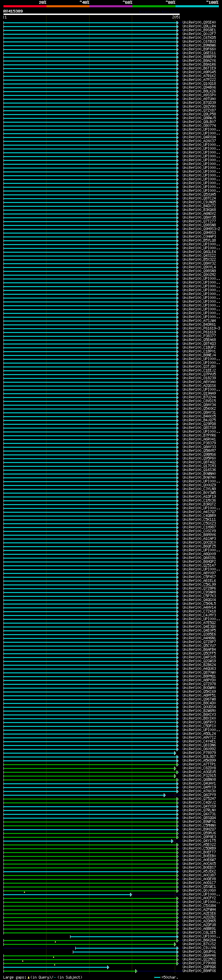The image size is (222, 980).
Task: Select the UniRef100_A5E022 label
Action: (199, 844)
